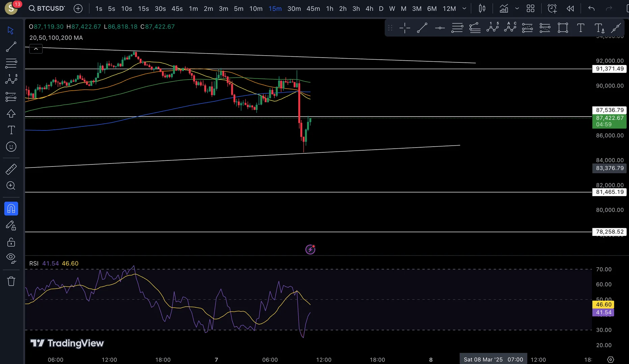Click the bar replay rewind icon
This screenshot has width=629, height=364.
[x=570, y=8]
